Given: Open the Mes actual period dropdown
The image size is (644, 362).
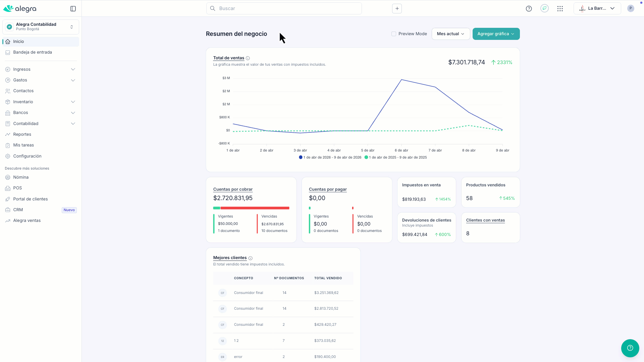Looking at the screenshot, I should pyautogui.click(x=450, y=34).
